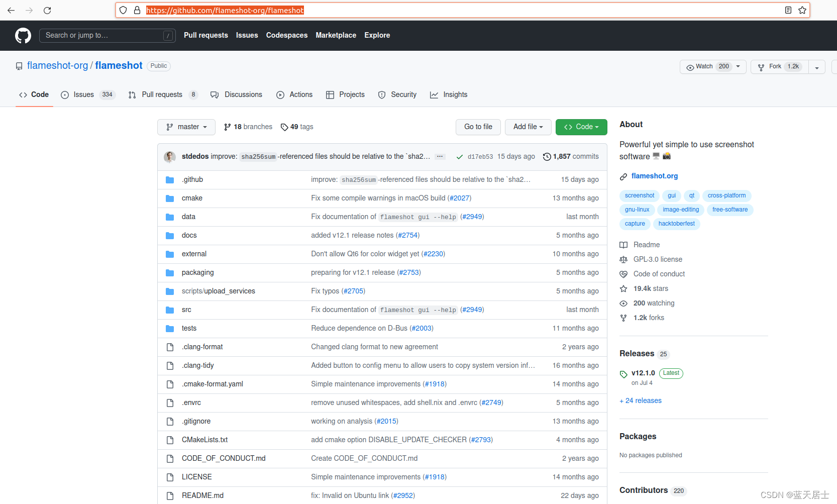Focus the Search or jump to field
Screen dimensions: 837x504
click(x=108, y=36)
